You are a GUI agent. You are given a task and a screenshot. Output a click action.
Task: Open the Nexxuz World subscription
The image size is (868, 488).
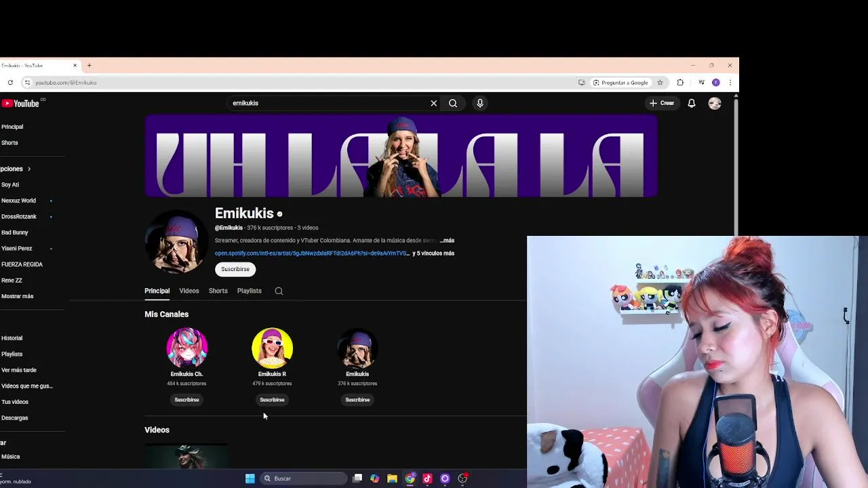point(18,201)
